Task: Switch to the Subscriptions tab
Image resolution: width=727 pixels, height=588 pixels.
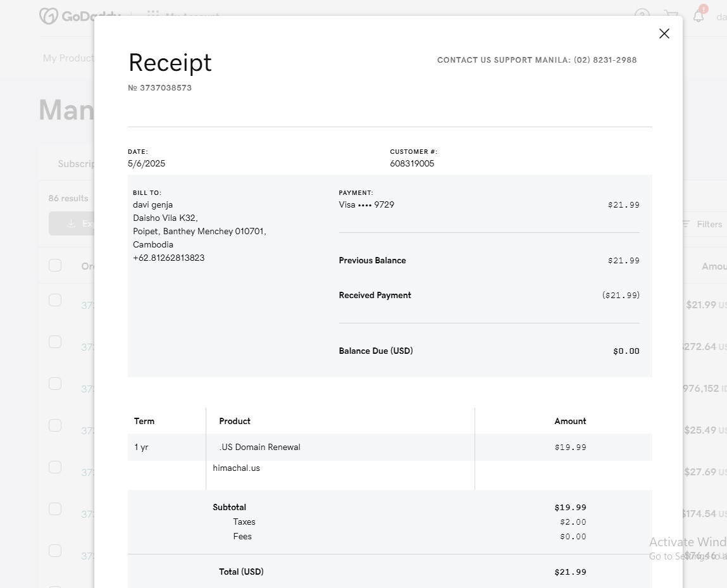Action: 76,164
